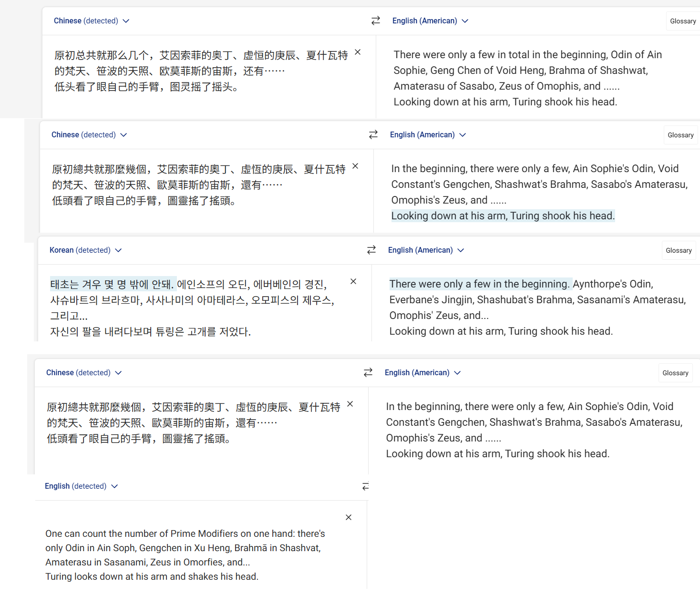Click the Korean line '그리고...'
700x595 pixels.
coord(69,316)
